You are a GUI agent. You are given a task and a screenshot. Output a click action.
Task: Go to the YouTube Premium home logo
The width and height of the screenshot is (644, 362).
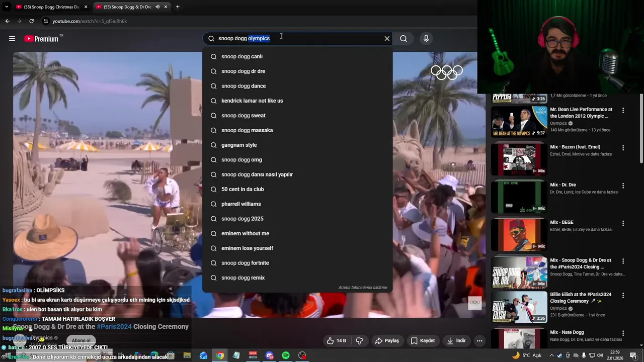click(41, 39)
